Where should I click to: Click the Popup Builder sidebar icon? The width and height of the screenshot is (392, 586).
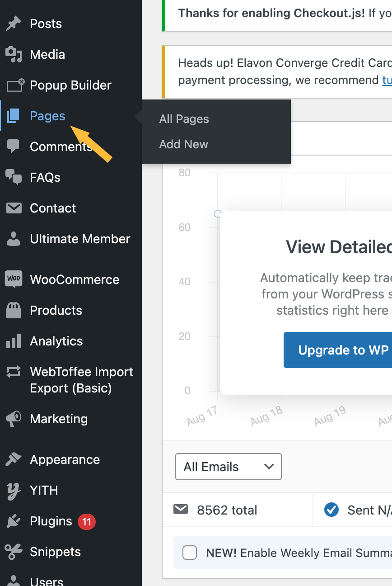14,85
